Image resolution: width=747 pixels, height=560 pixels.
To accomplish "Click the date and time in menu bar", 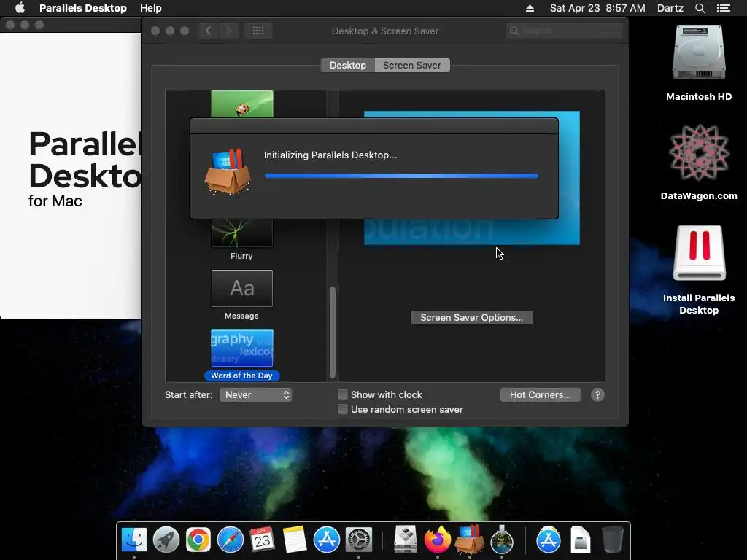I will click(597, 8).
